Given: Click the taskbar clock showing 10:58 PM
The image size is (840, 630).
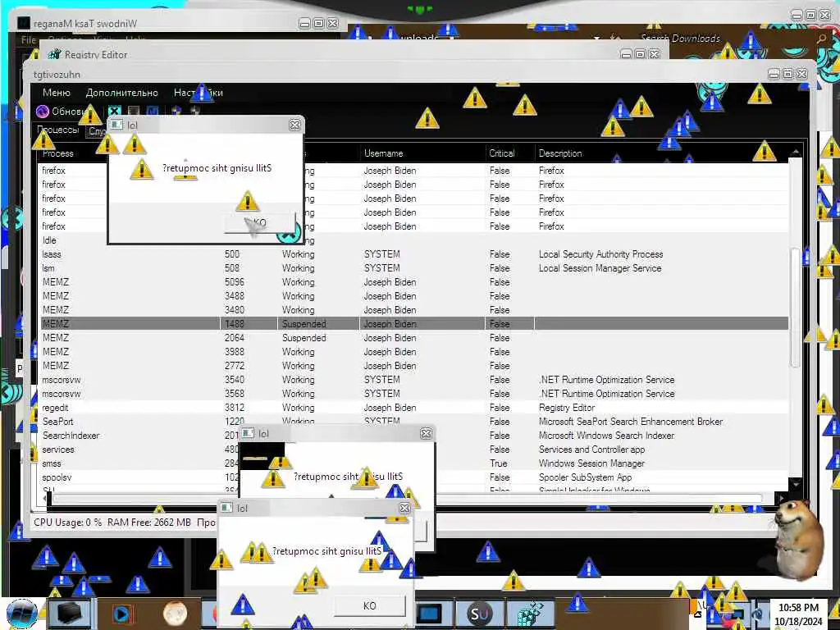Looking at the screenshot, I should (798, 614).
